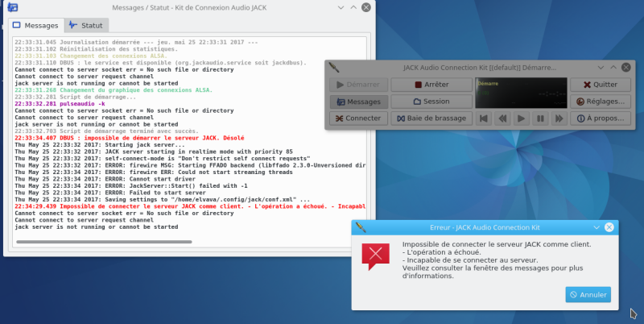644x324 pixels.
Task: Close the Messages / Statut window
Action: coord(366,7)
